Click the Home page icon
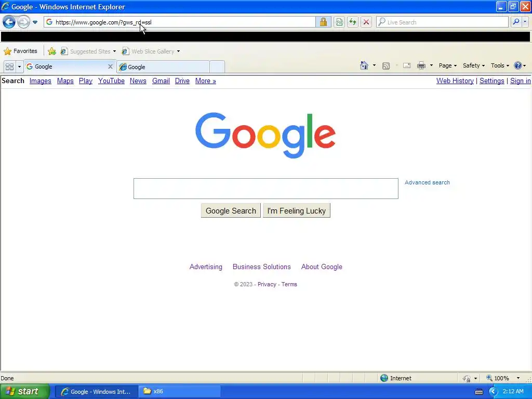 click(364, 65)
